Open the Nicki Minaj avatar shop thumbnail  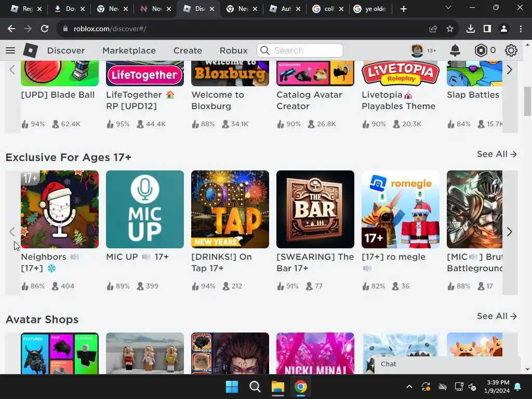(x=315, y=353)
